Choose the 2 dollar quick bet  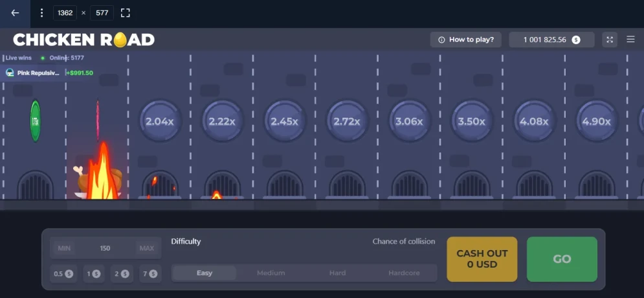tap(122, 274)
